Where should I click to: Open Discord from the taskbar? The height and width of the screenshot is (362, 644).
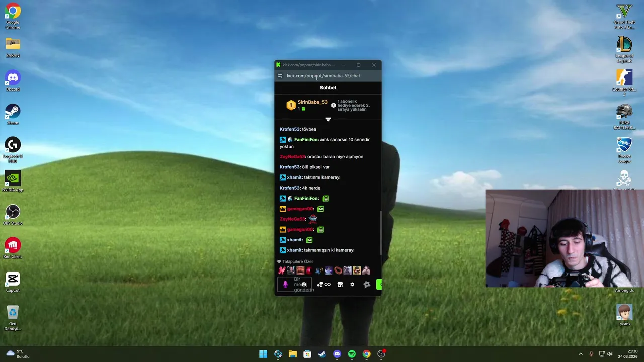click(337, 354)
